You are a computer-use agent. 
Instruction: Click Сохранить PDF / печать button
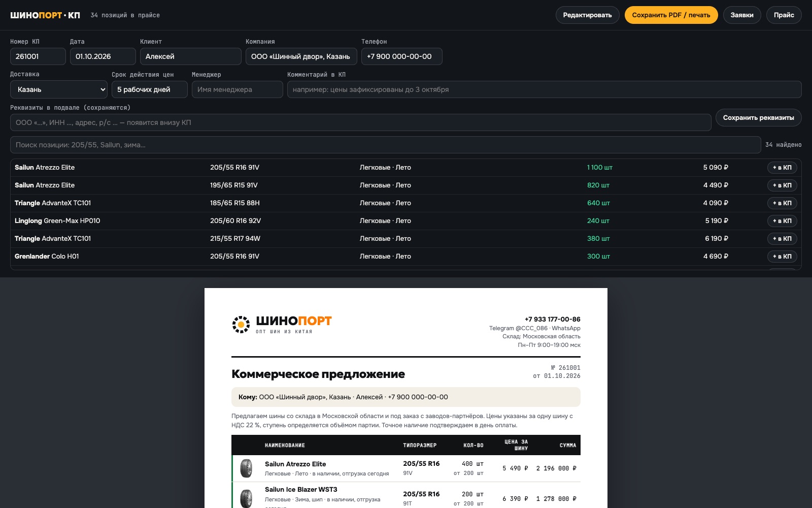click(671, 15)
